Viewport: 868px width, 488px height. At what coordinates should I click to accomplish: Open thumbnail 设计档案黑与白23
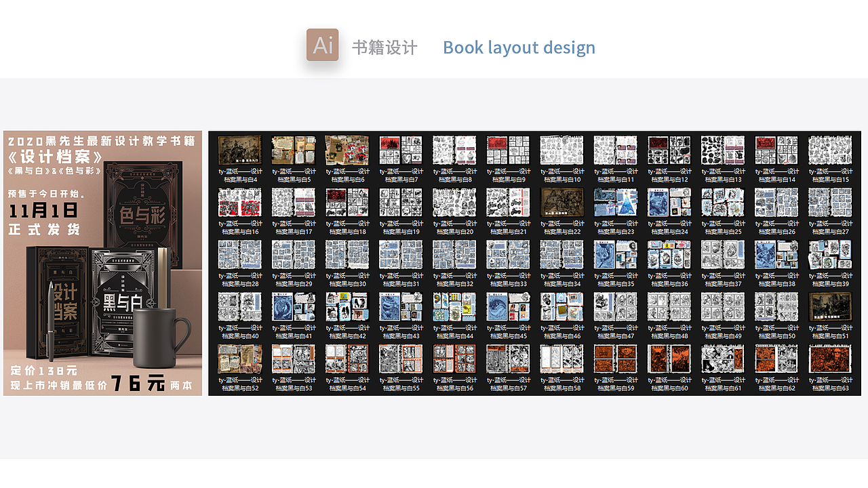pos(616,202)
